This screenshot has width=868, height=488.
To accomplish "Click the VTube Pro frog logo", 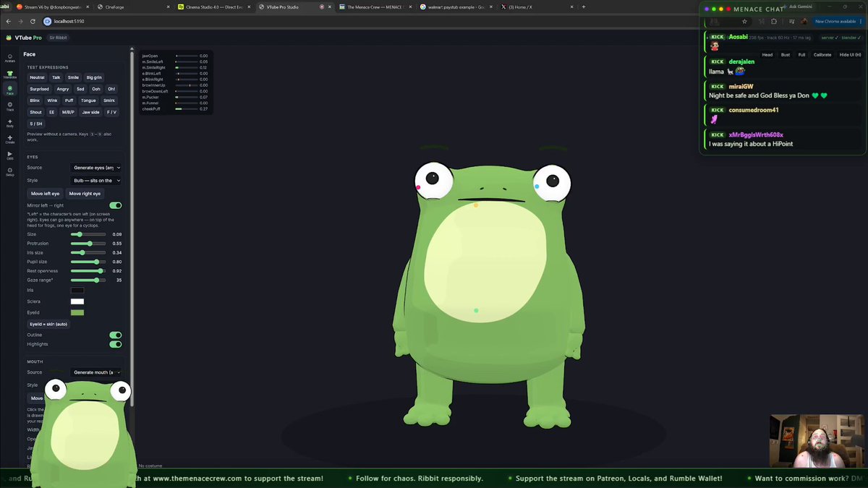I will point(9,38).
